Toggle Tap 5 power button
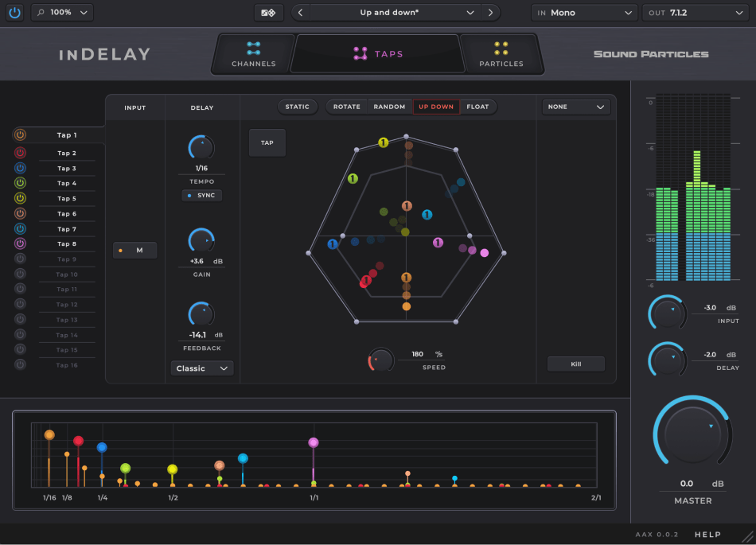The image size is (756, 545). (x=20, y=198)
